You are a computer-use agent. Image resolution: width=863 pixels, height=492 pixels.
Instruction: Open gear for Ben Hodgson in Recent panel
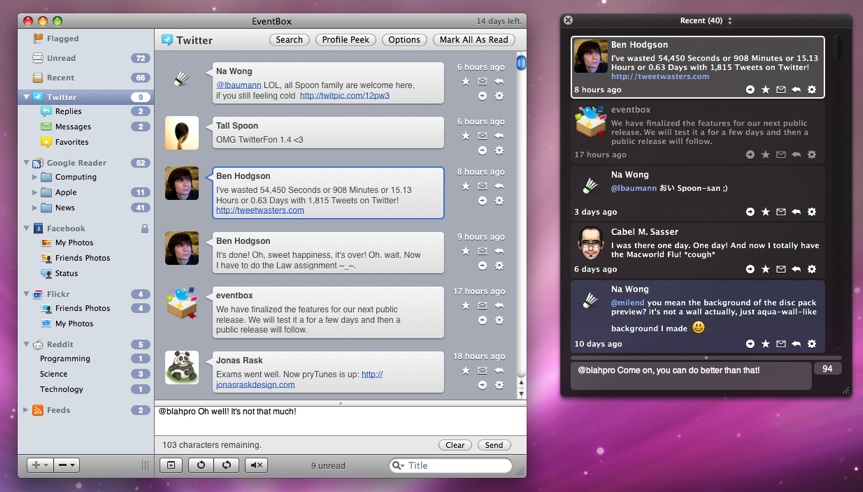pyautogui.click(x=811, y=89)
